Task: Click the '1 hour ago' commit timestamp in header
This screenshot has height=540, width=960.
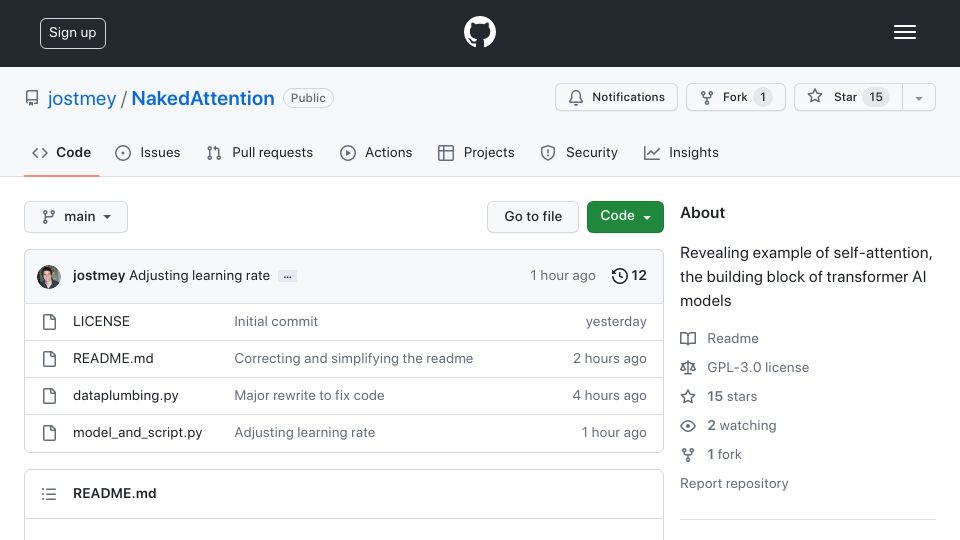Action: click(x=563, y=276)
